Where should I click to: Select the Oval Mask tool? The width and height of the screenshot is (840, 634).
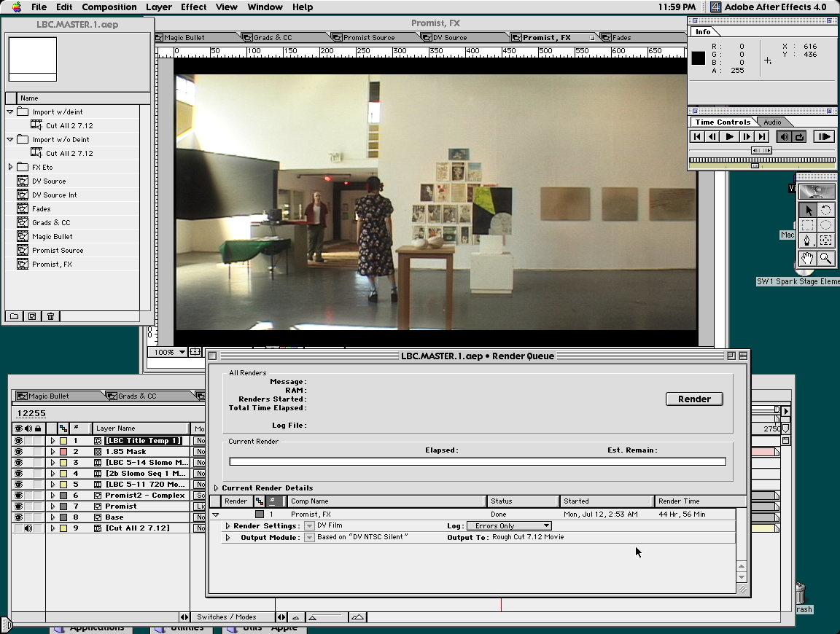coord(825,225)
